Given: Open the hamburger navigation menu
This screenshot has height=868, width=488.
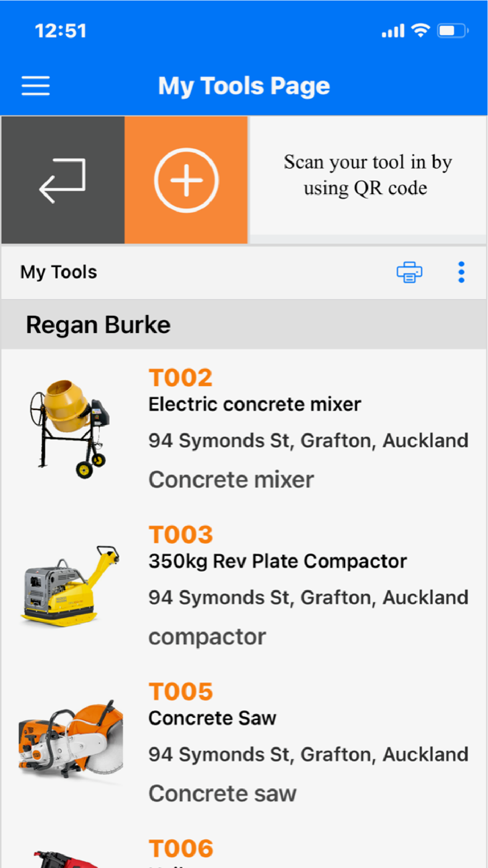Looking at the screenshot, I should click(x=36, y=86).
